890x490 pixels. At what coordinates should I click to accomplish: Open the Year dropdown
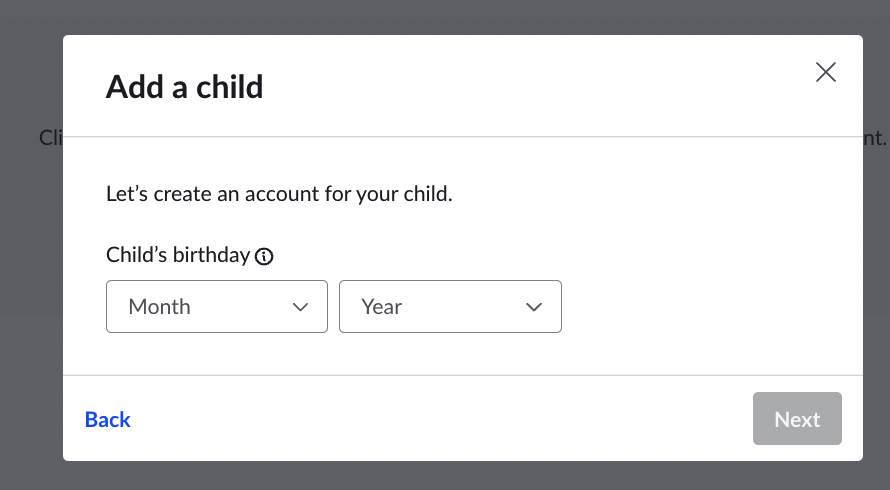click(x=450, y=307)
